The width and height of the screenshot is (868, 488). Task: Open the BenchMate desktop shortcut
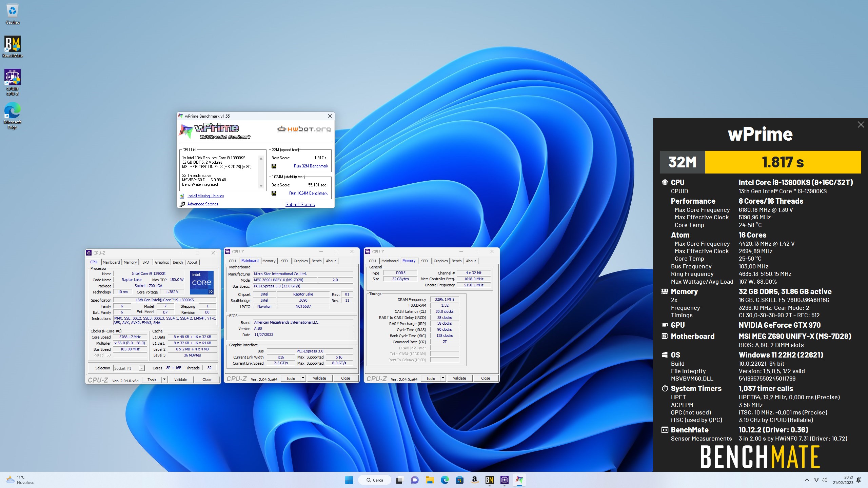[12, 47]
